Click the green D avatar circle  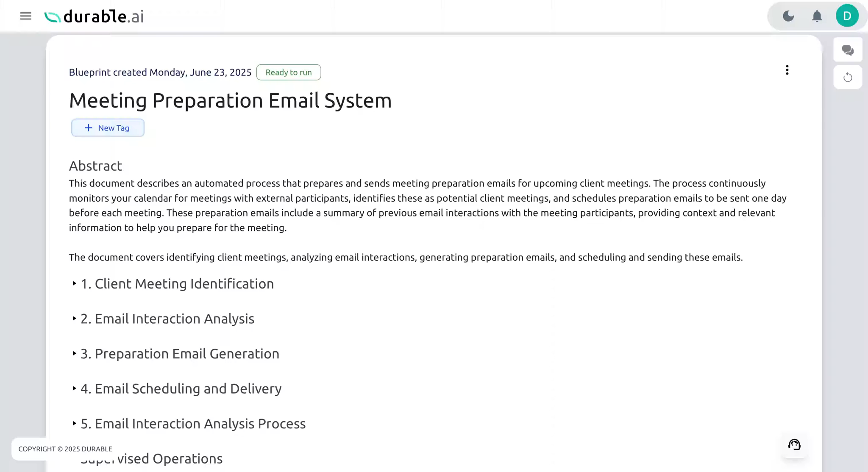[x=846, y=16]
